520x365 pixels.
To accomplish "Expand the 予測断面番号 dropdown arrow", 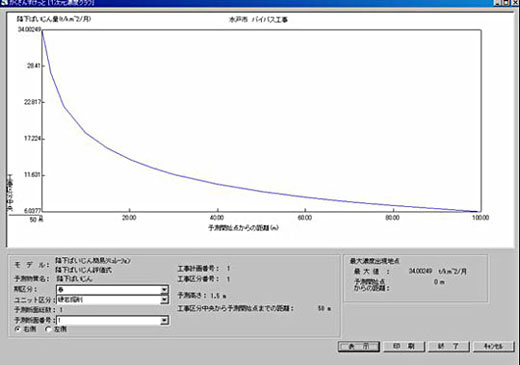I will 164,321.
